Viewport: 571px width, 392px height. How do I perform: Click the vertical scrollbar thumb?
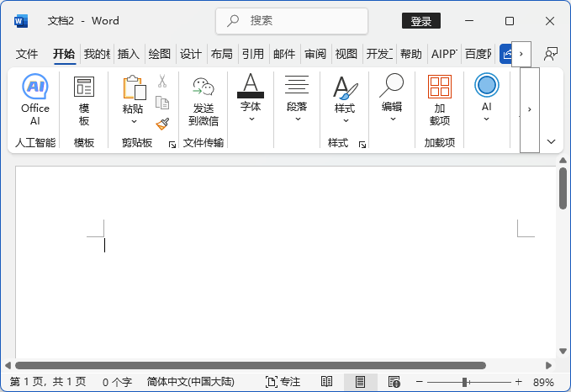(563, 188)
